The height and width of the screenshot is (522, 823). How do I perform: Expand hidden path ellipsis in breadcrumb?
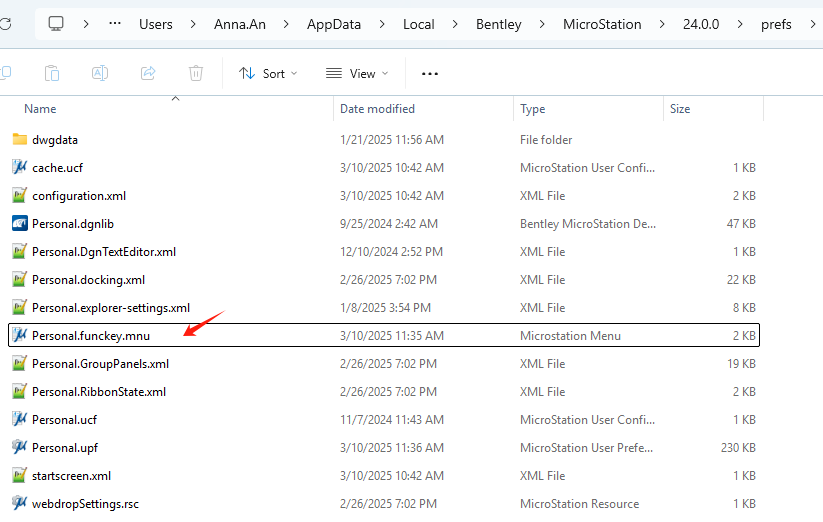click(115, 24)
